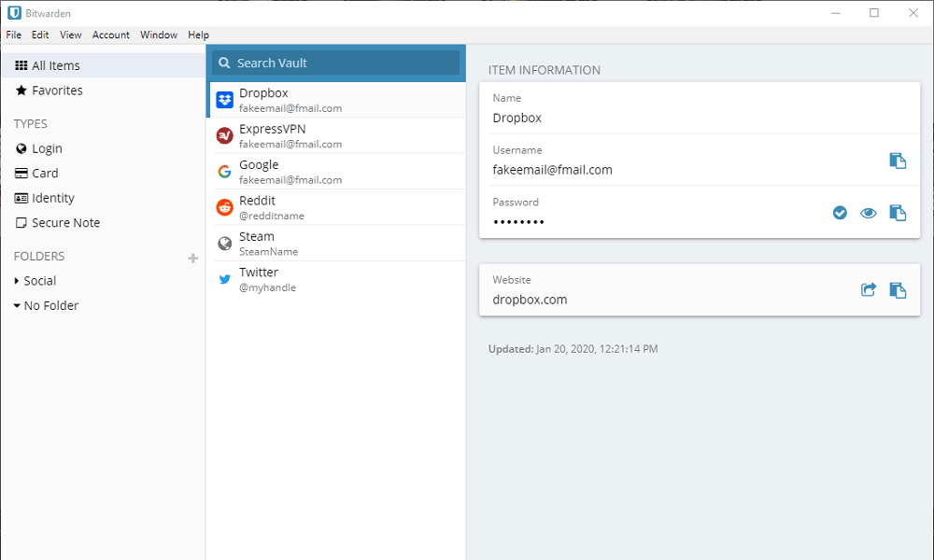The image size is (934, 560).
Task: Open the View menu
Action: click(70, 35)
